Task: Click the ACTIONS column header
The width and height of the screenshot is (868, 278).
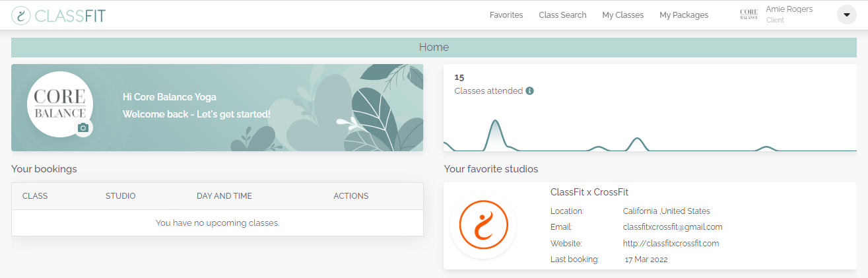Action: tap(351, 196)
